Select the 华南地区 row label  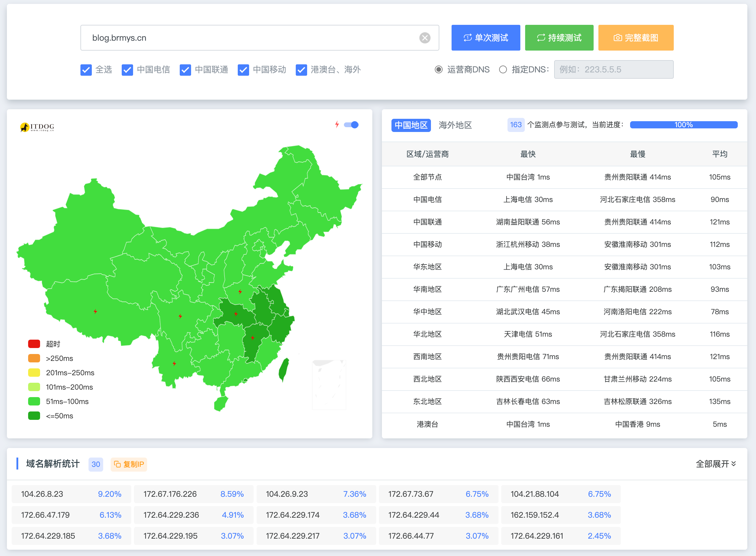pos(427,289)
